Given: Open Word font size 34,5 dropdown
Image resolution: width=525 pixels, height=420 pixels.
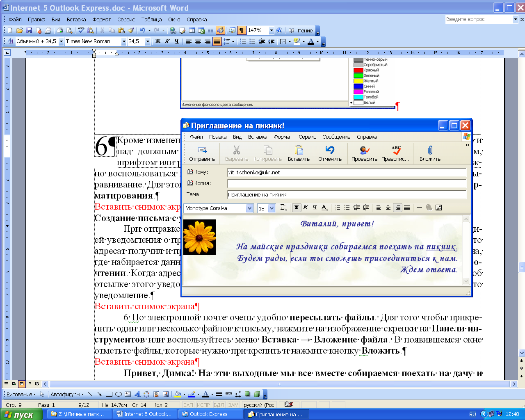Looking at the screenshot, I should tap(148, 41).
